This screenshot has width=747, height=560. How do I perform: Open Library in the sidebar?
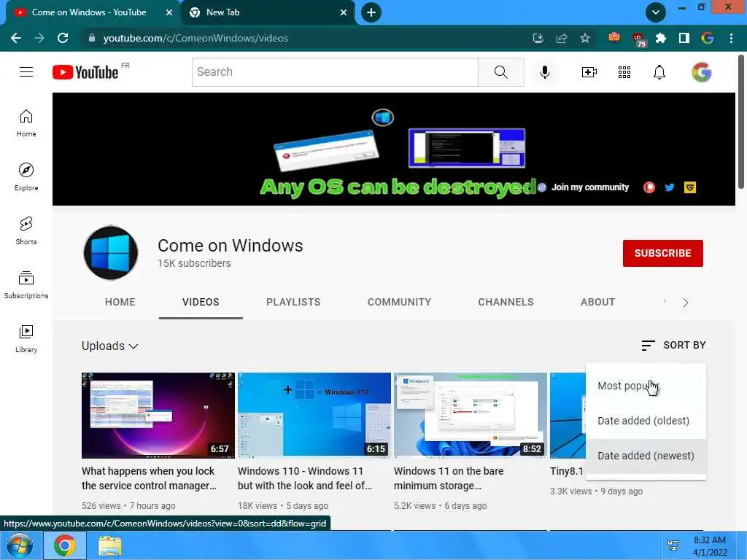tap(26, 338)
